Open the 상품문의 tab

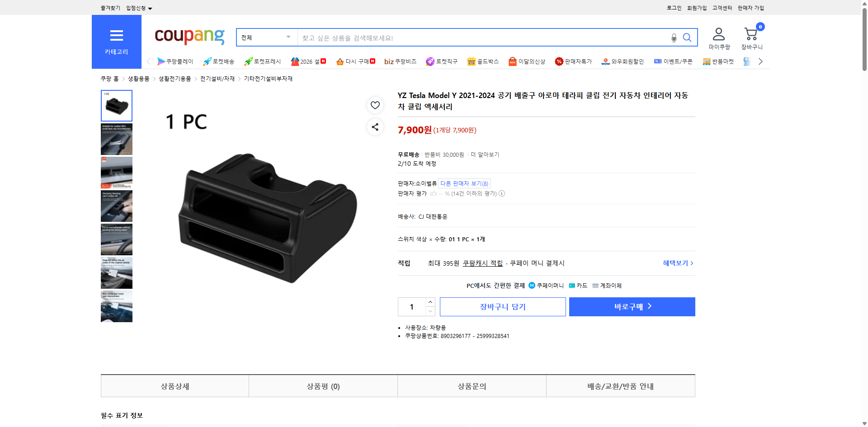tap(472, 386)
